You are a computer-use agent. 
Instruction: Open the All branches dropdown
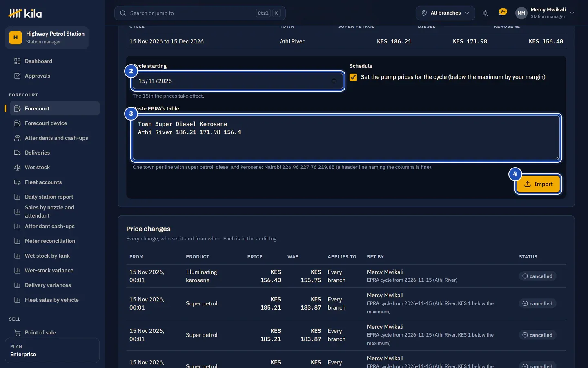(445, 13)
